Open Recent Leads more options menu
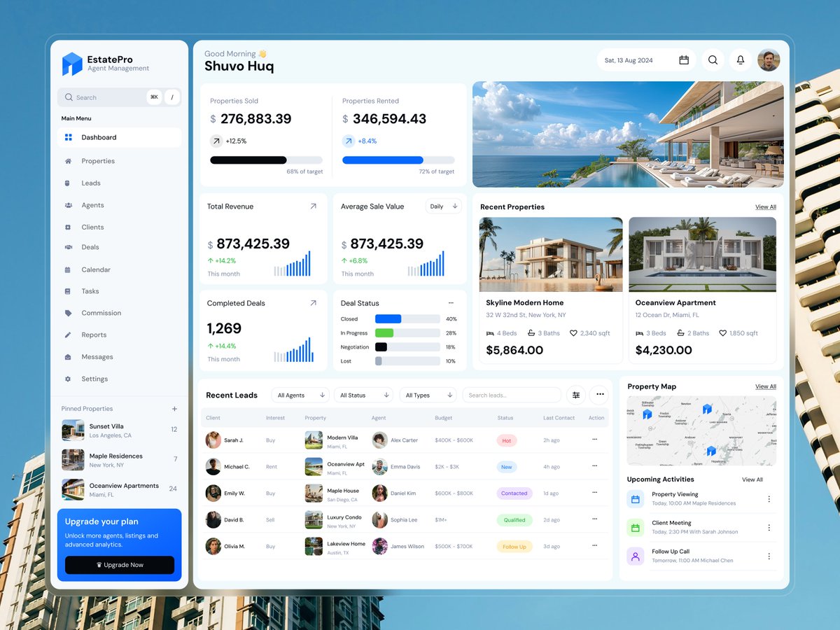 (x=599, y=395)
